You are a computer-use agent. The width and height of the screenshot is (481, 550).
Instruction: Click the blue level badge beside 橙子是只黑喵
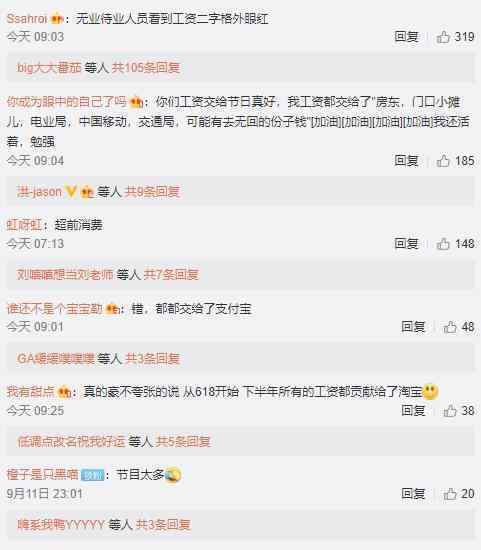click(x=93, y=475)
